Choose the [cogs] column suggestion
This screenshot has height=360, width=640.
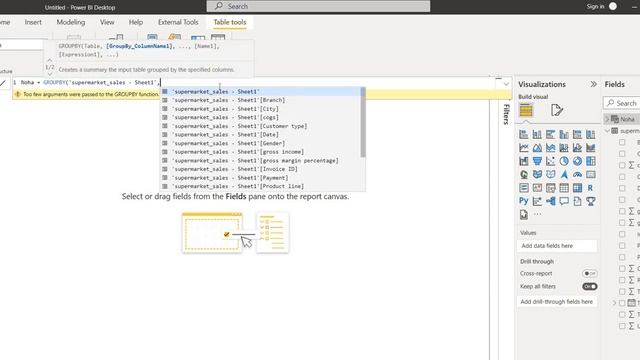(260, 117)
